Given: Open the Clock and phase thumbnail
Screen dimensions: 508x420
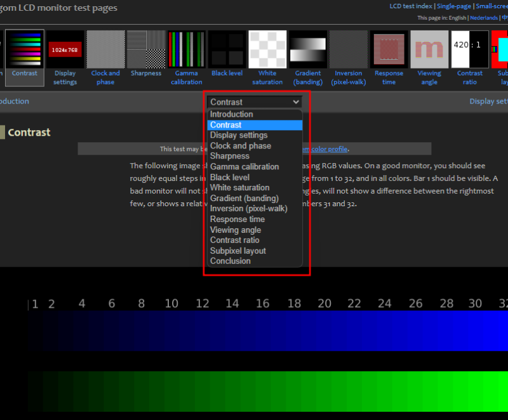Looking at the screenshot, I should (x=105, y=49).
